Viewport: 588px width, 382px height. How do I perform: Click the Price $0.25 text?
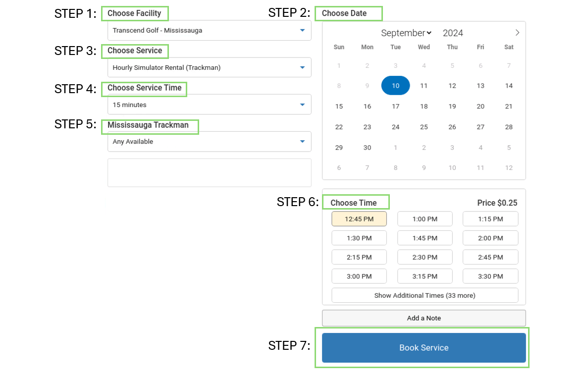click(497, 203)
